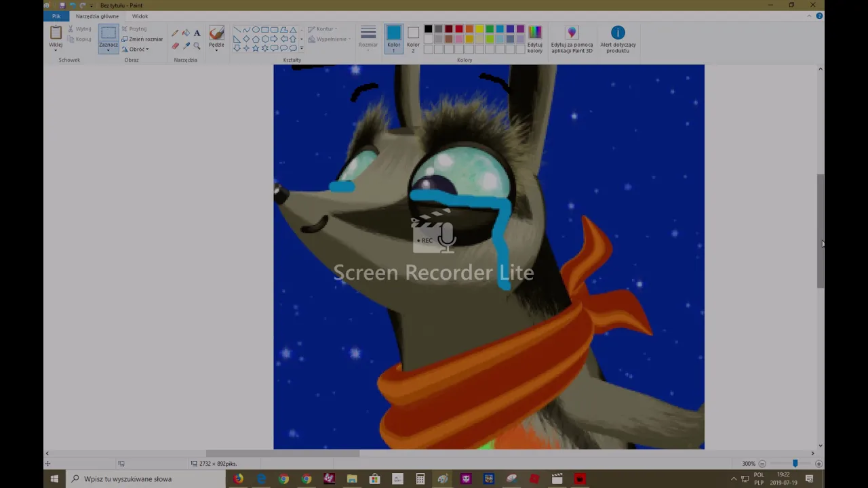
Task: Switch to Narzędzia główne tab
Action: click(97, 16)
